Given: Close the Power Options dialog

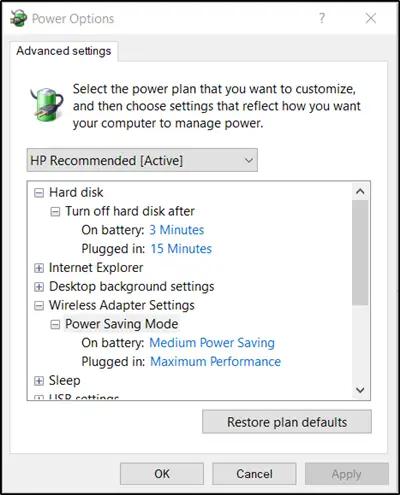Looking at the screenshot, I should coord(371,18).
